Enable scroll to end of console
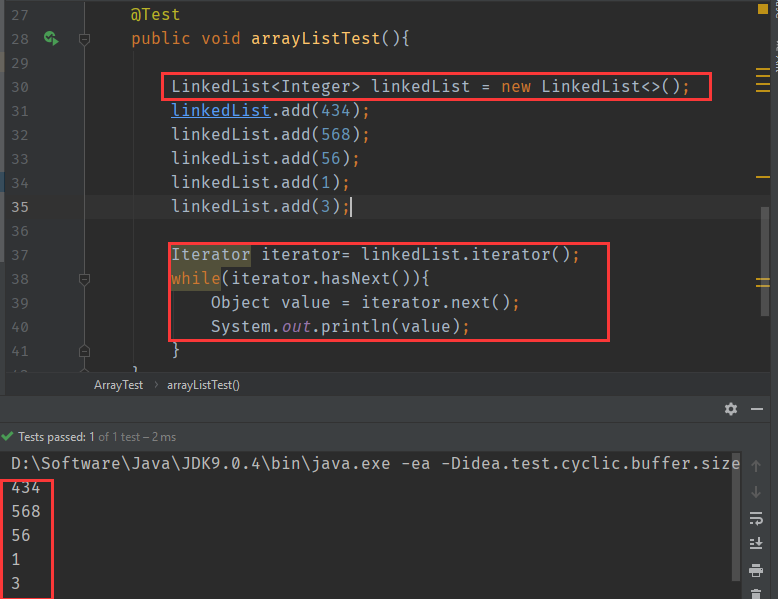This screenshot has height=599, width=778. [756, 544]
